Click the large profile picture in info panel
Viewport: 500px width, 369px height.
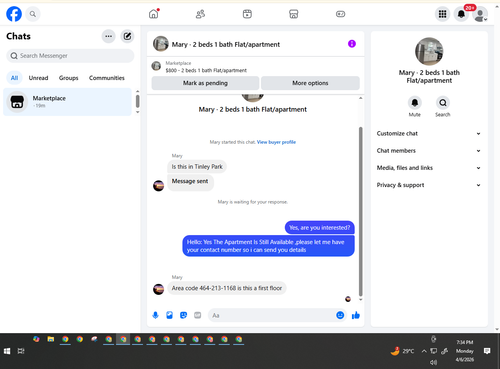tap(429, 51)
